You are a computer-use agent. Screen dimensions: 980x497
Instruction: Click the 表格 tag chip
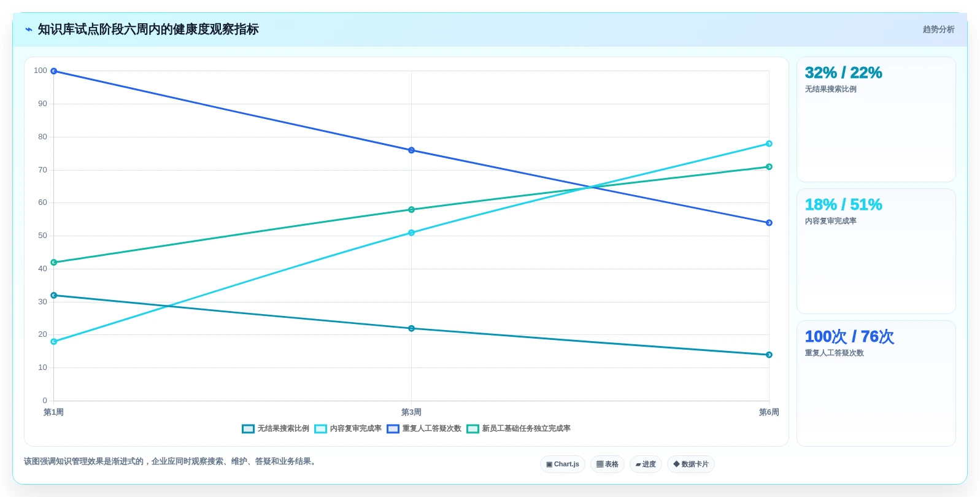click(608, 464)
